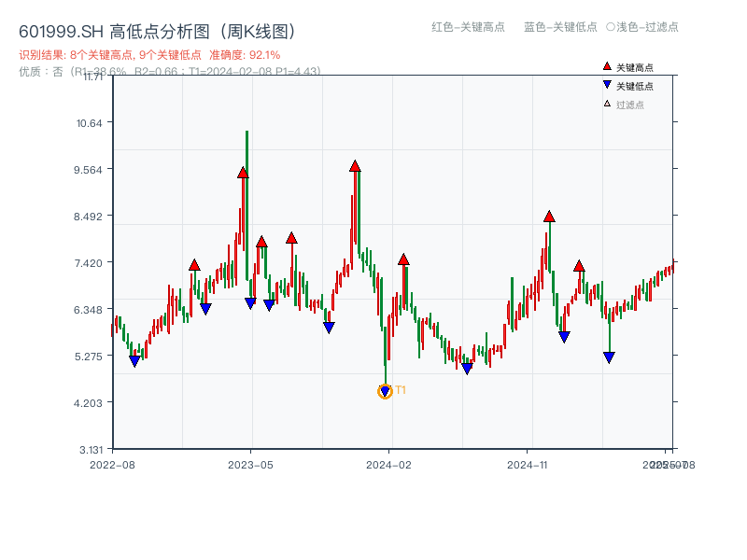Click the orange T1 circle marker on the chart
Viewport: 747px width, 560px height.
tap(384, 392)
